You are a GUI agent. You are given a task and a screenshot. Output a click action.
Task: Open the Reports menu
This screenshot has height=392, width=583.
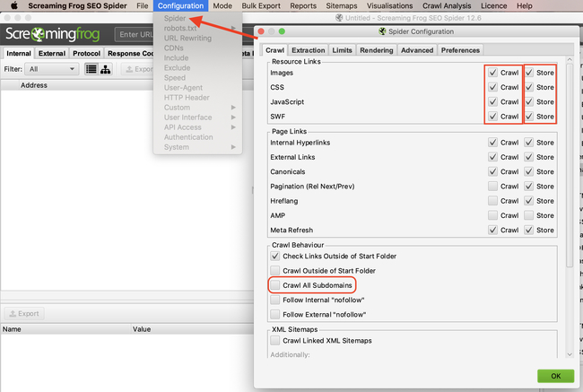tap(303, 5)
